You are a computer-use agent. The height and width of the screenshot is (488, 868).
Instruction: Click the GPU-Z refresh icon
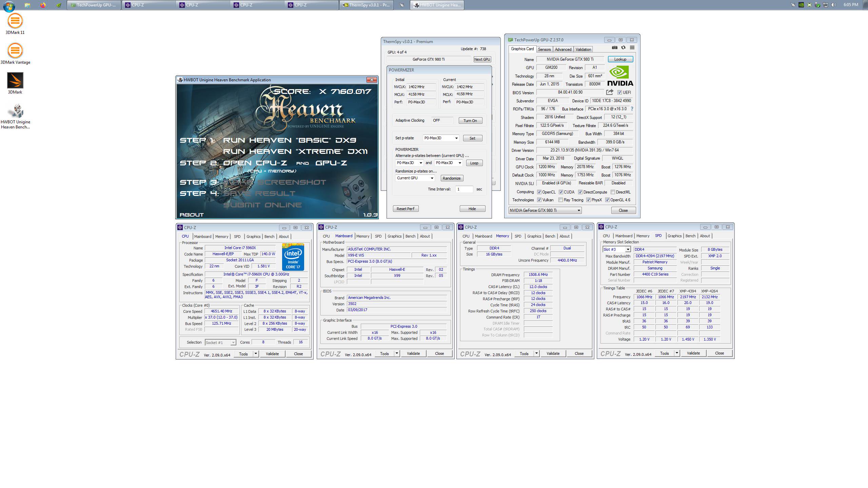tap(623, 48)
